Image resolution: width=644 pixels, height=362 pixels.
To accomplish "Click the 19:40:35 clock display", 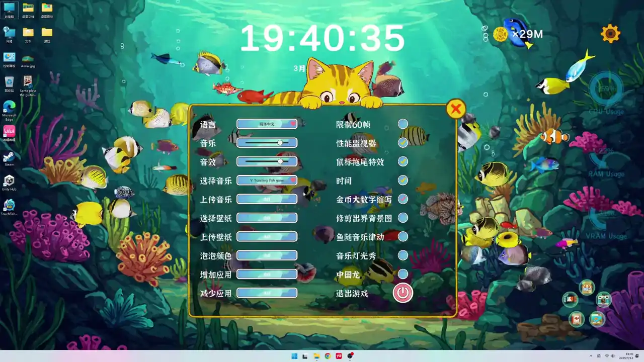I will (322, 38).
